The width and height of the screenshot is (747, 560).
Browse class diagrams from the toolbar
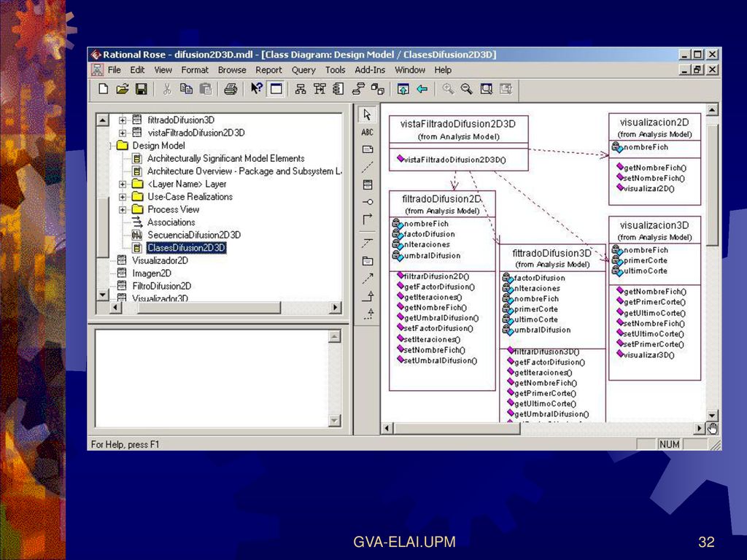(x=301, y=89)
